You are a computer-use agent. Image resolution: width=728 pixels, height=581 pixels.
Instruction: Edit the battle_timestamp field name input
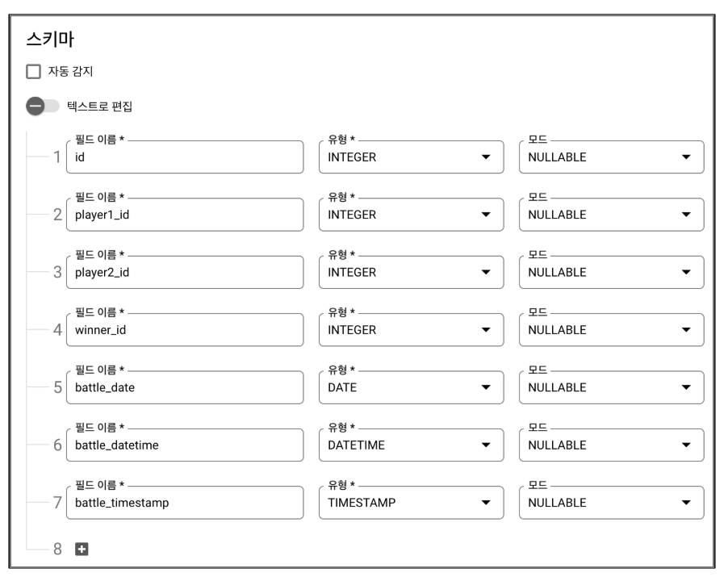(x=184, y=502)
